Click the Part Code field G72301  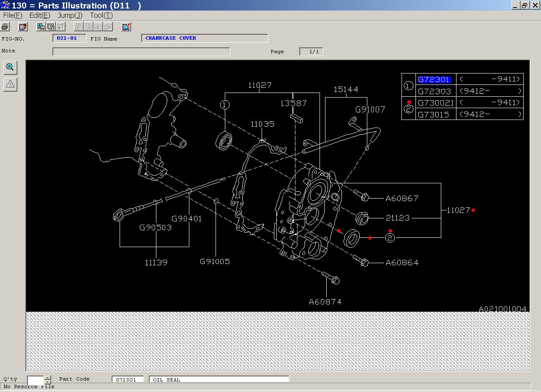tap(128, 380)
